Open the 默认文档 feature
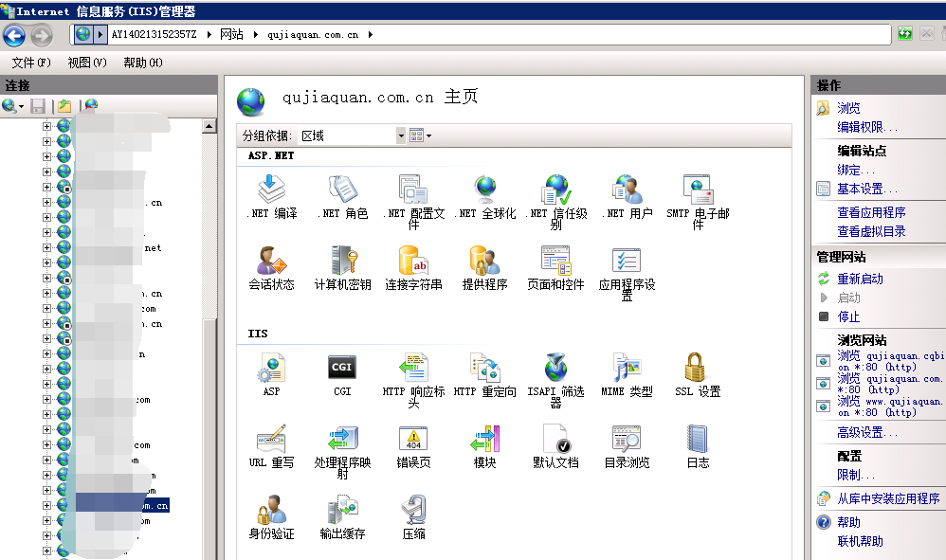Screen dimensions: 946x560 [556, 445]
